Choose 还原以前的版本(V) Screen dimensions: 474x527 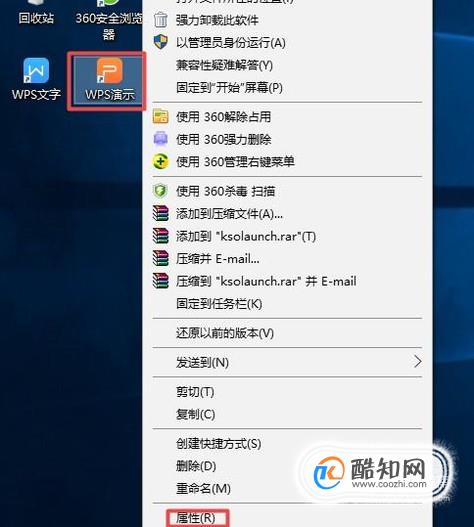(225, 333)
